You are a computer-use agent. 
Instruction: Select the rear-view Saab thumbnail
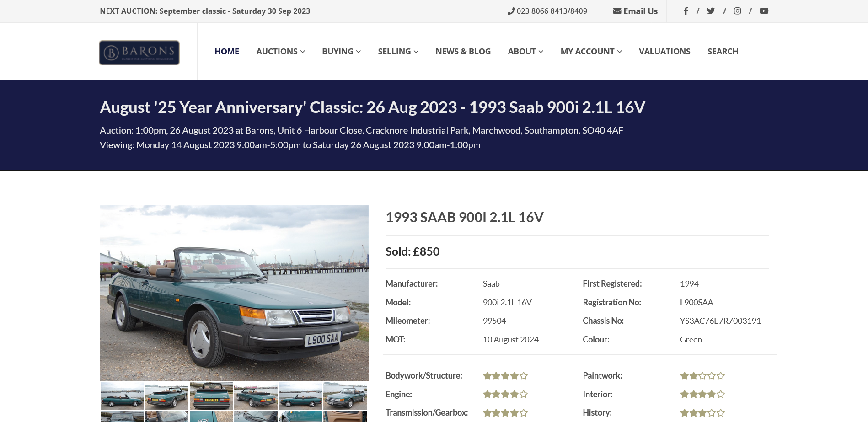click(x=211, y=396)
